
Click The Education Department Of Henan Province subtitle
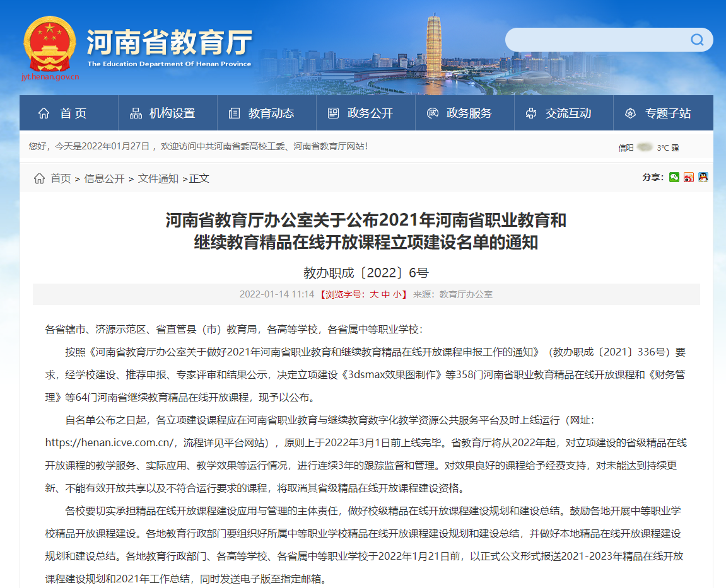click(x=170, y=64)
